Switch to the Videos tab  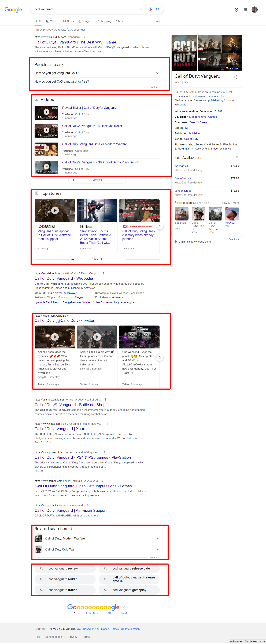coord(52,21)
